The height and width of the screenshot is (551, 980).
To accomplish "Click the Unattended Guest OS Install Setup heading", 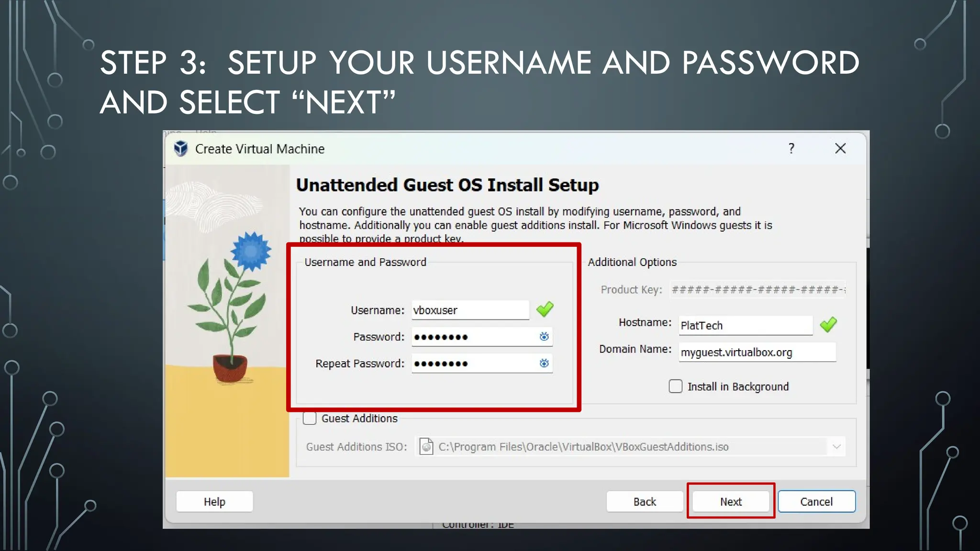I will 447,185.
